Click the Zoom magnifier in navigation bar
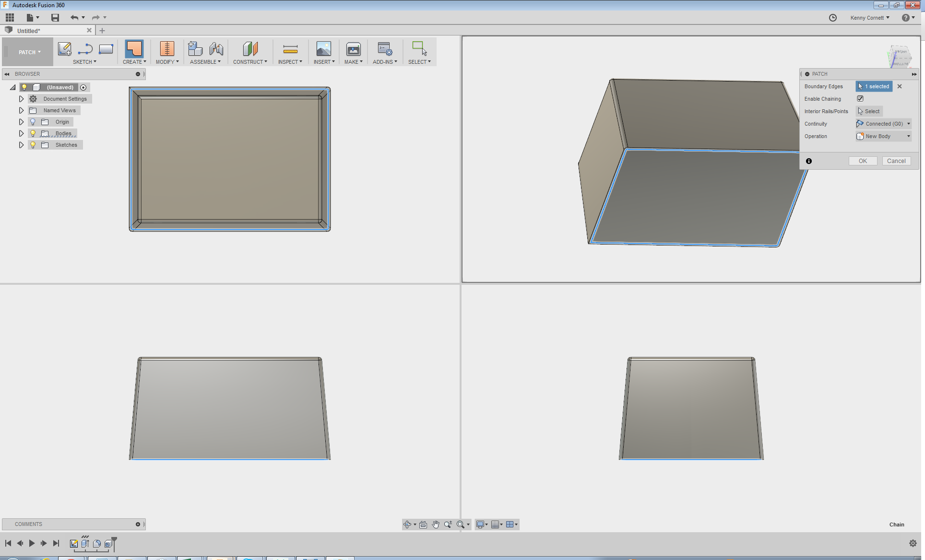925x560 pixels. [x=448, y=524]
